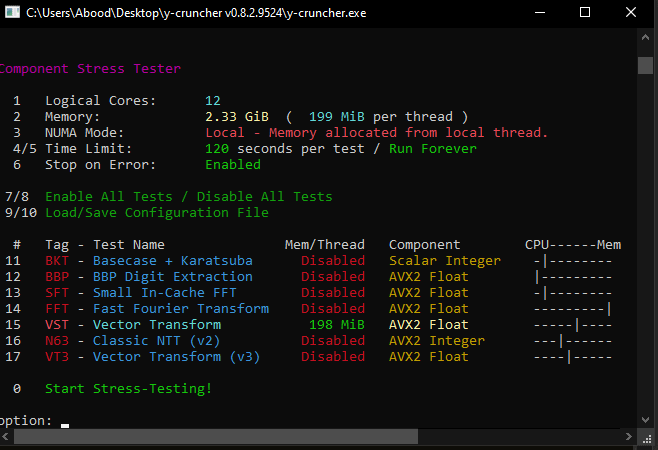The width and height of the screenshot is (658, 450).
Task: Click the horizontal scrollbar right arrow
Action: click(628, 437)
